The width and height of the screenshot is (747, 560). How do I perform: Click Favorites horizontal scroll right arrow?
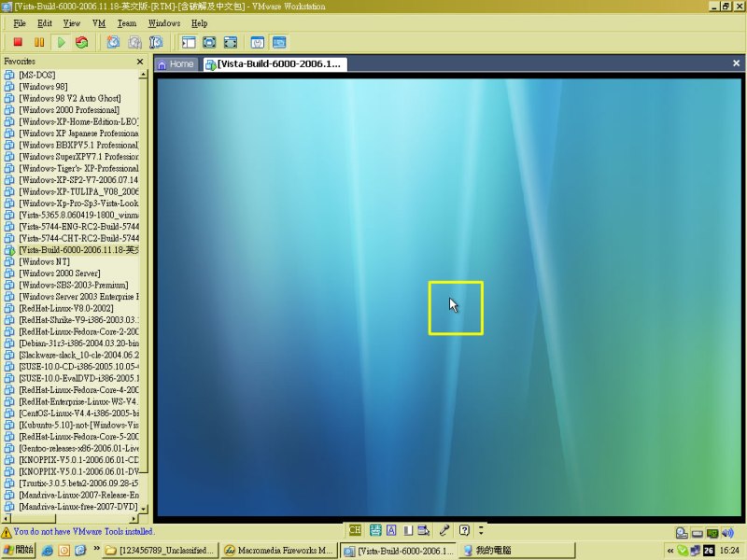coord(134,518)
